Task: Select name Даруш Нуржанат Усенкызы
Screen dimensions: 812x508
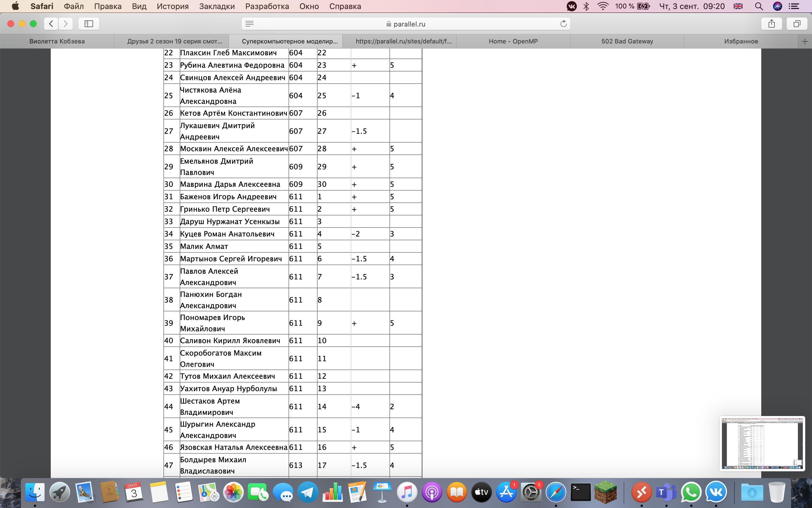Action: click(x=230, y=222)
